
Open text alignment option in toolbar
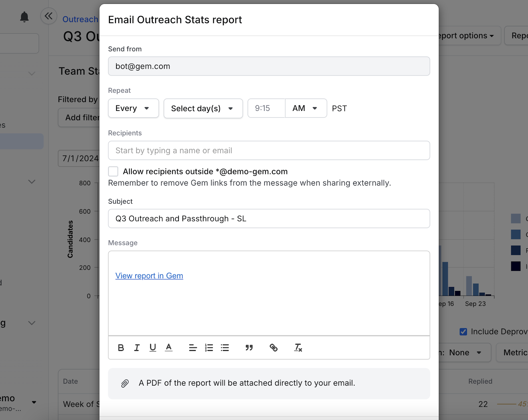point(193,348)
